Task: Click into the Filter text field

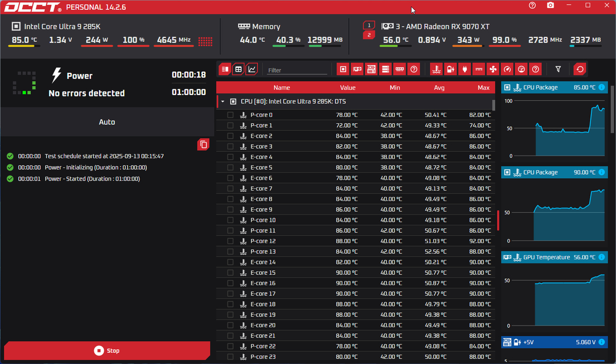Action: 297,70
